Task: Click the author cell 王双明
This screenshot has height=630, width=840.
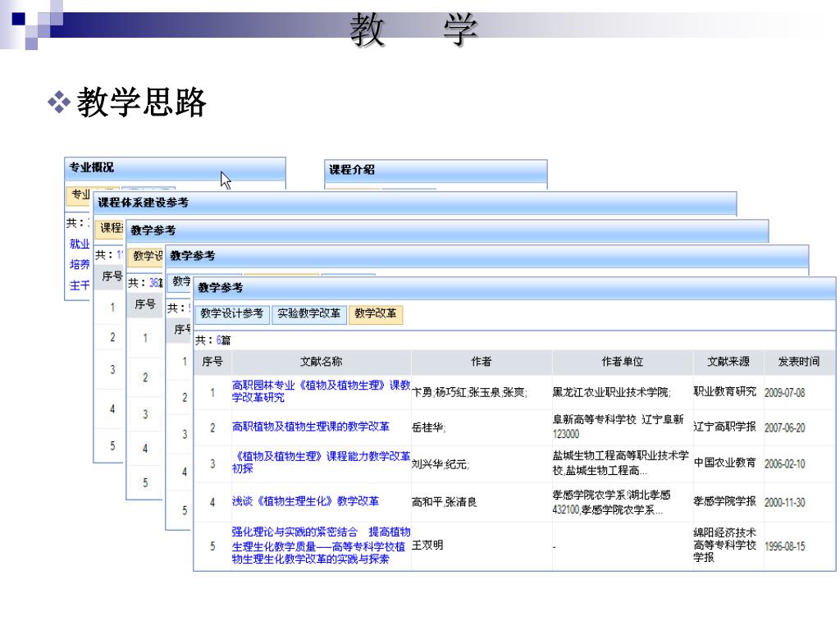Action: tap(427, 546)
